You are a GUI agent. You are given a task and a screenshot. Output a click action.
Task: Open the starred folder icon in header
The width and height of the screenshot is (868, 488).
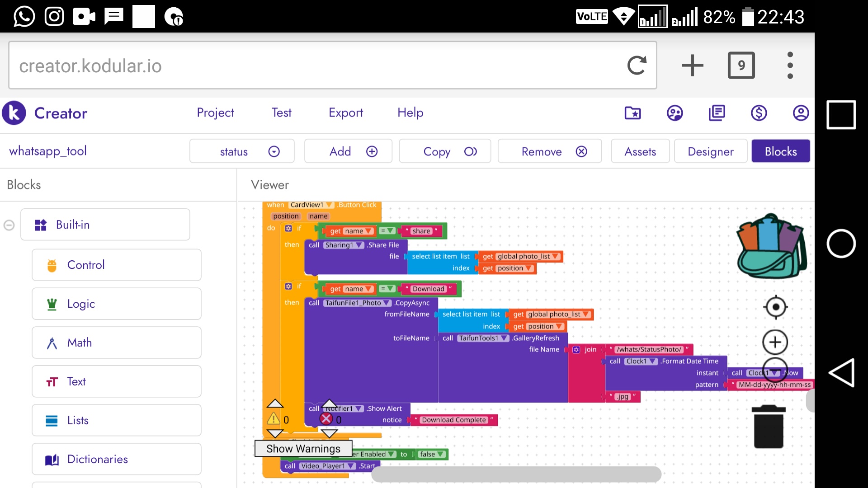pyautogui.click(x=633, y=113)
